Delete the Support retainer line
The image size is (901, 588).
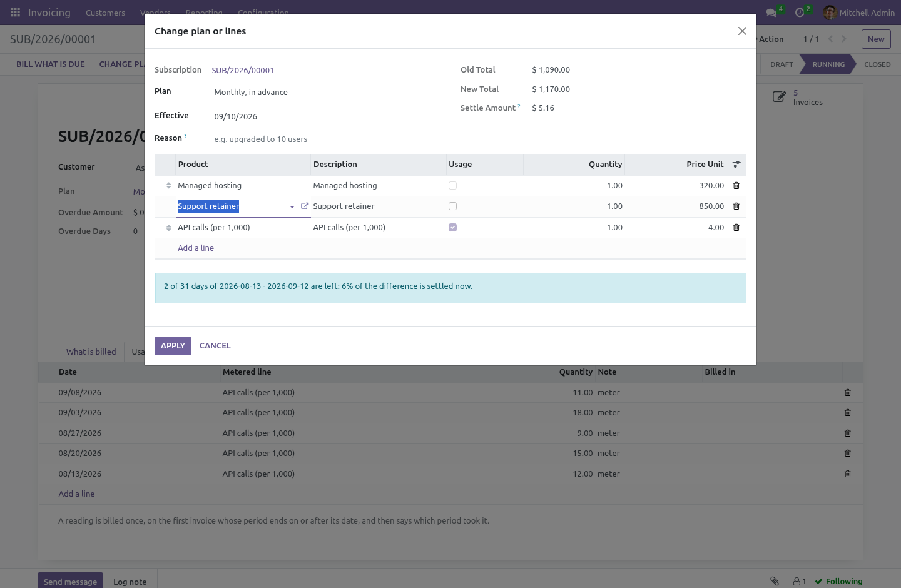click(x=736, y=206)
